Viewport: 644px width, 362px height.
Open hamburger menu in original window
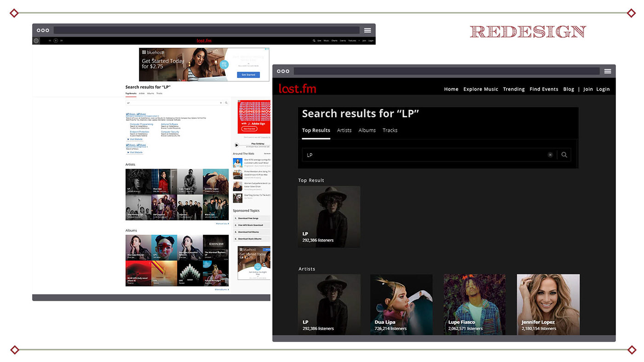[x=368, y=30]
